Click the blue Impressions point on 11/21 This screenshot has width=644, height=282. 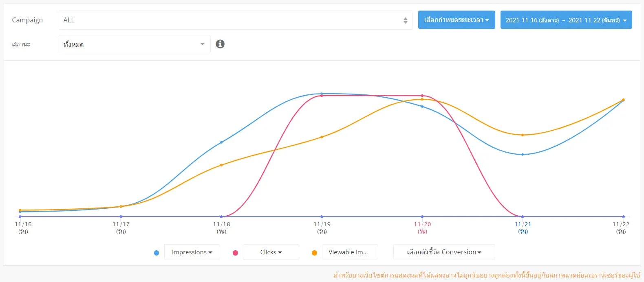click(523, 155)
